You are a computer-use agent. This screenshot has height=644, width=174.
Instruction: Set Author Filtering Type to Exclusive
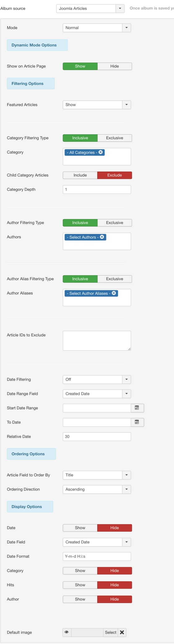coord(115,223)
